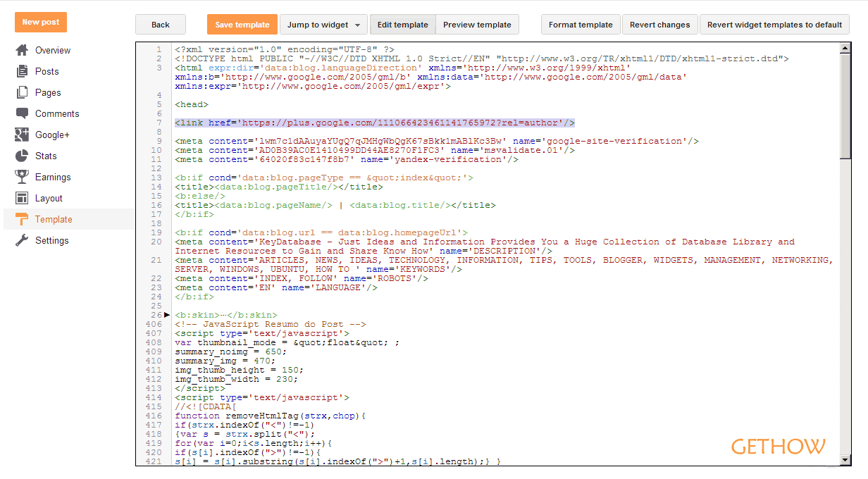The width and height of the screenshot is (868, 479).
Task: Open the Jump to widget dropdown
Action: tap(323, 25)
